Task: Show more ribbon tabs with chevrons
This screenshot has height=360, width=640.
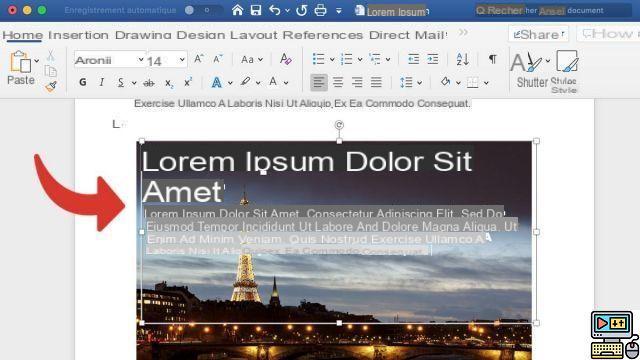Action: [463, 33]
